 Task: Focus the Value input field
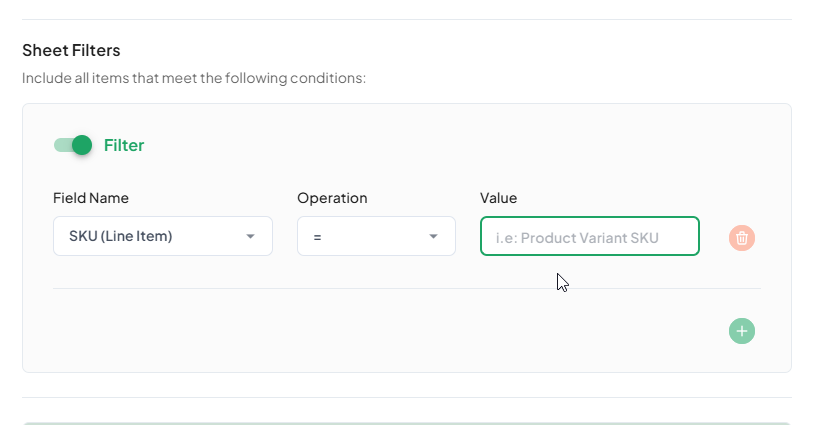pos(589,237)
